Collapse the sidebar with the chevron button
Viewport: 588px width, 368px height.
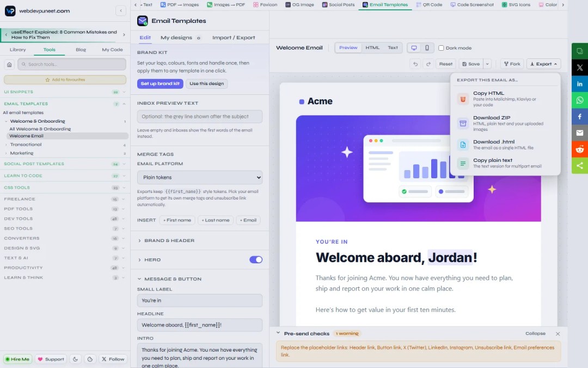click(x=121, y=10)
